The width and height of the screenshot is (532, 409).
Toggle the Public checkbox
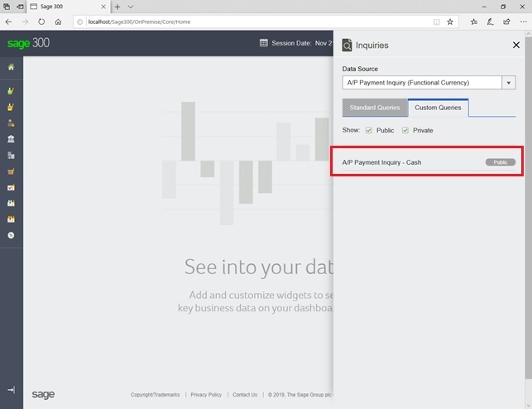click(x=368, y=130)
